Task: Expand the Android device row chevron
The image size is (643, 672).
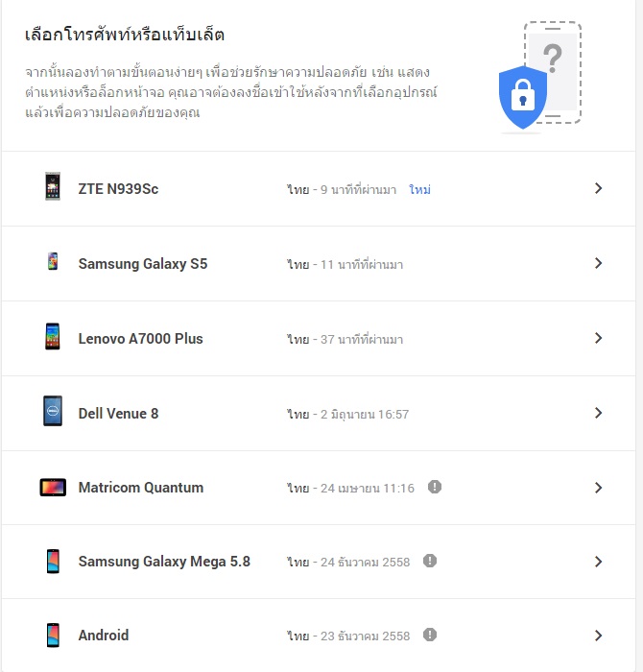Action: (x=599, y=636)
